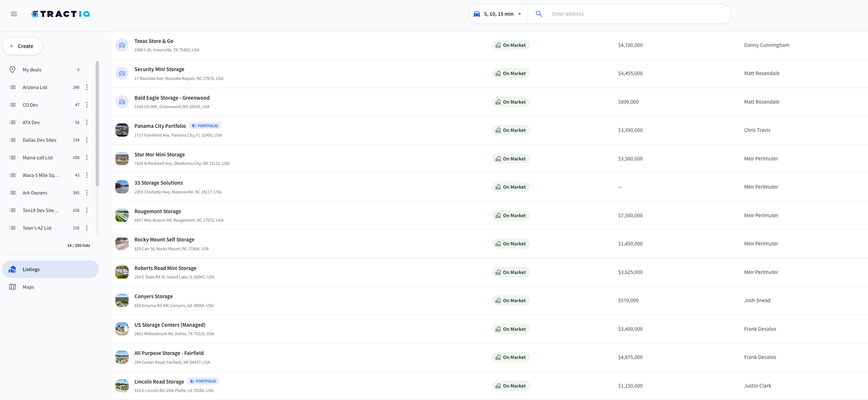Click the $4,700,000 price
This screenshot has height=400, width=868.
click(630, 45)
